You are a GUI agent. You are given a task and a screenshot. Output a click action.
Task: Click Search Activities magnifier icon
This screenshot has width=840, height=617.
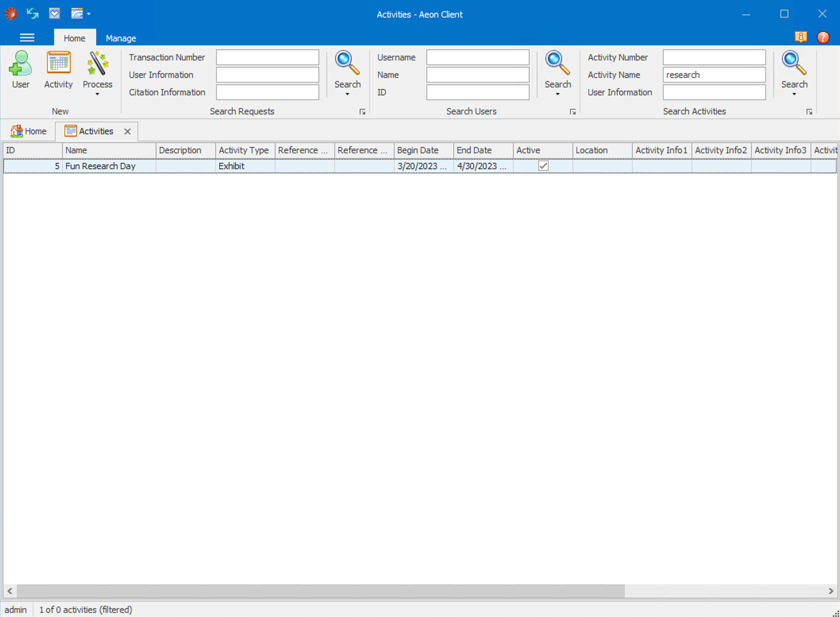click(794, 63)
